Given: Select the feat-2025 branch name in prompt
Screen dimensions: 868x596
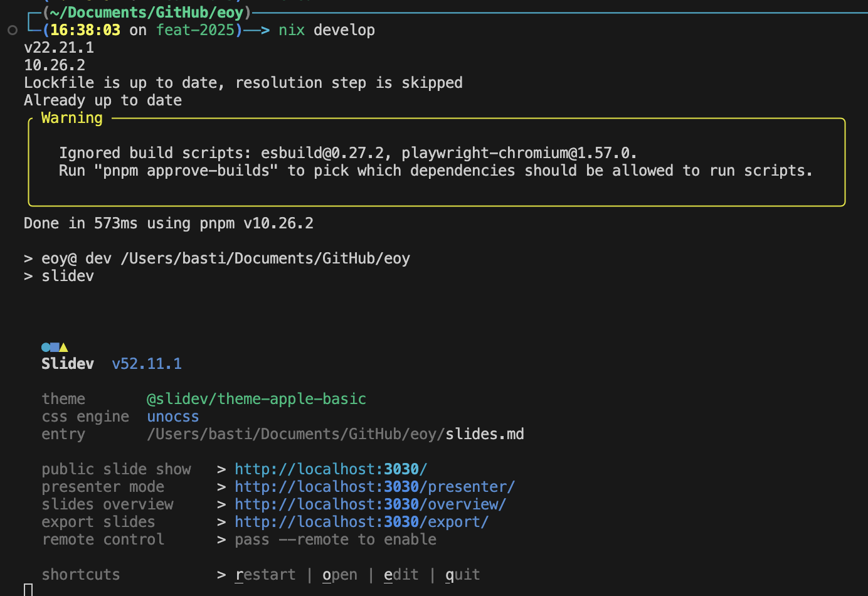Looking at the screenshot, I should [195, 30].
